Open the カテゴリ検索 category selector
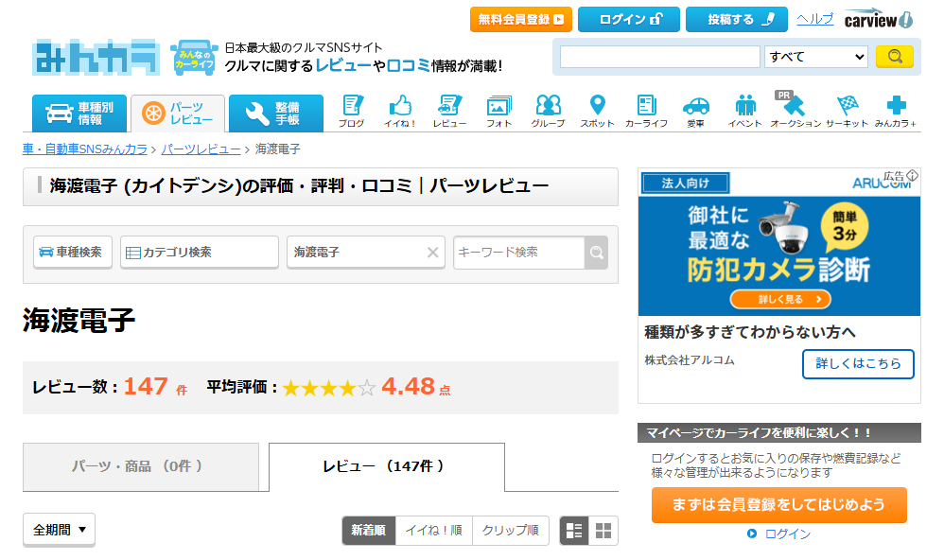Viewport: 944px width, 560px height. [x=200, y=253]
